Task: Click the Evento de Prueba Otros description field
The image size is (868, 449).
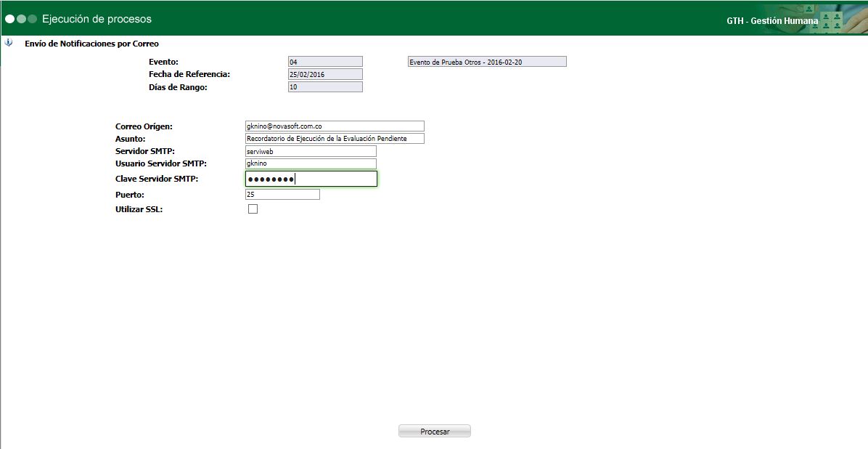Action: click(487, 62)
